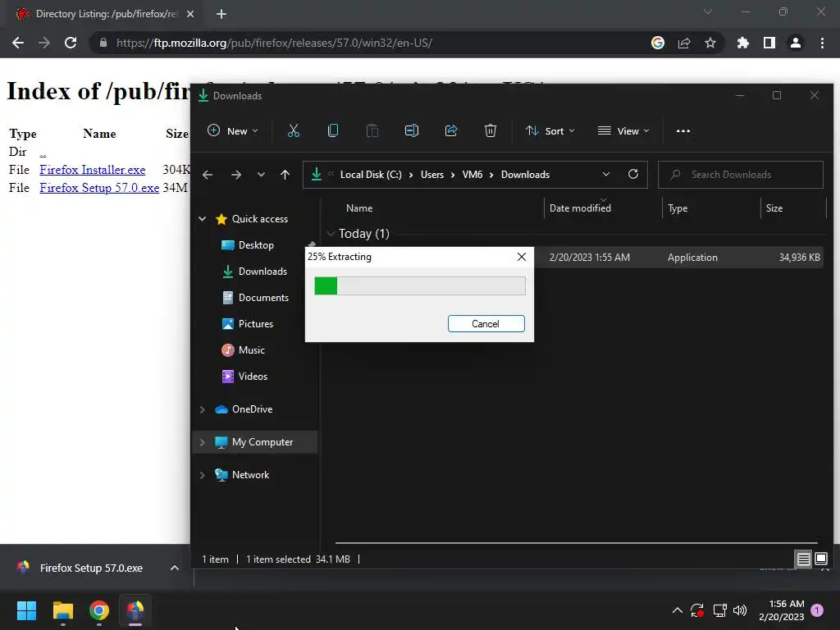
Task: Select Music in the navigation pane
Action: (251, 349)
